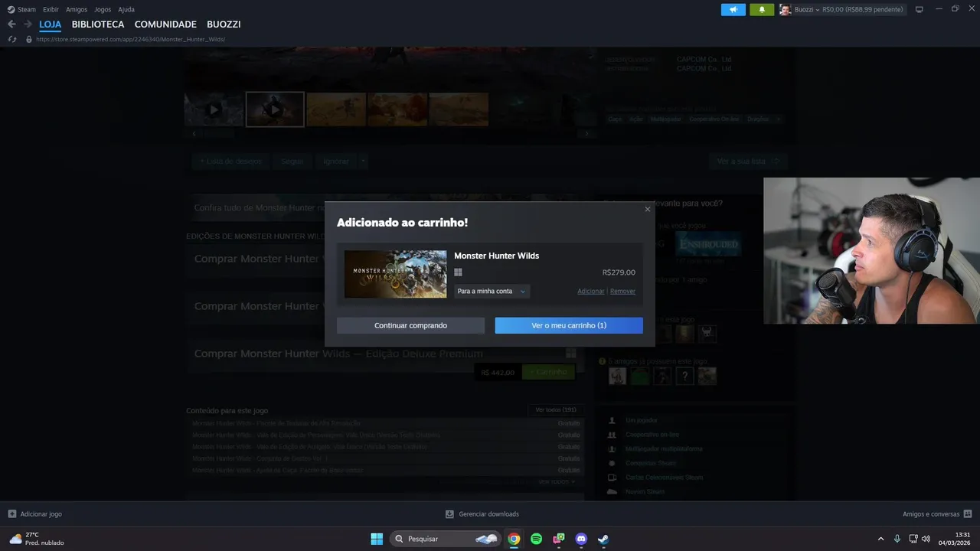Image resolution: width=980 pixels, height=551 pixels.
Task: Click the Adicionar jogo label
Action: 41,514
